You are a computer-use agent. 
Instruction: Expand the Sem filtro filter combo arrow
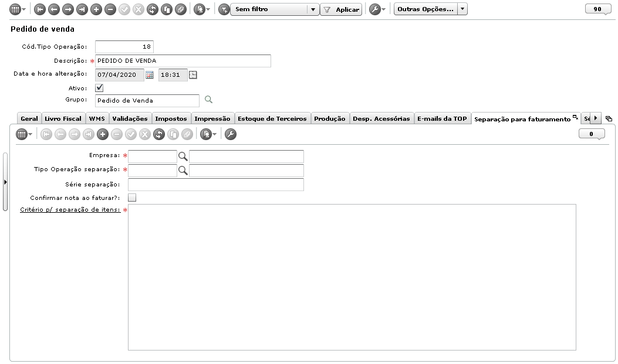pos(313,9)
